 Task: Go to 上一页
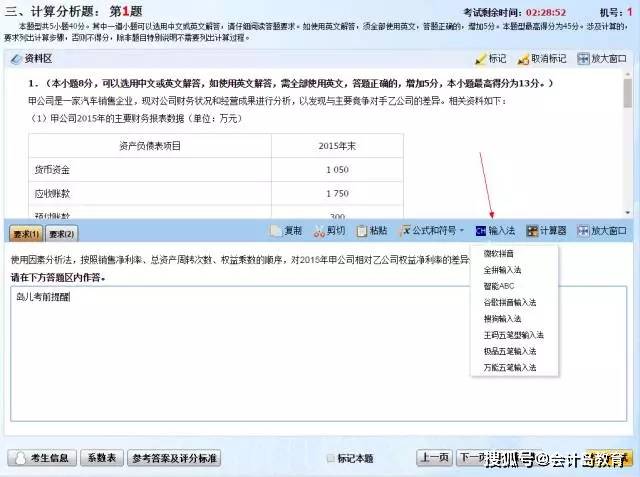click(435, 458)
